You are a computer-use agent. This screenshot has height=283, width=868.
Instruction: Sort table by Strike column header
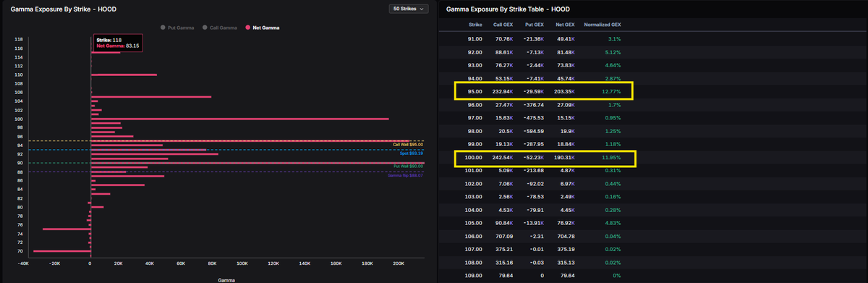pyautogui.click(x=475, y=24)
